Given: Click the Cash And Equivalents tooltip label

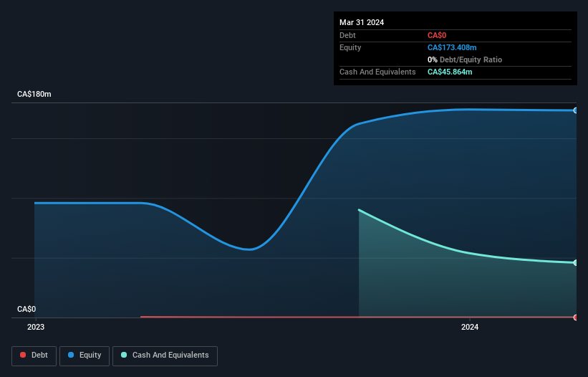Looking at the screenshot, I should tap(377, 72).
